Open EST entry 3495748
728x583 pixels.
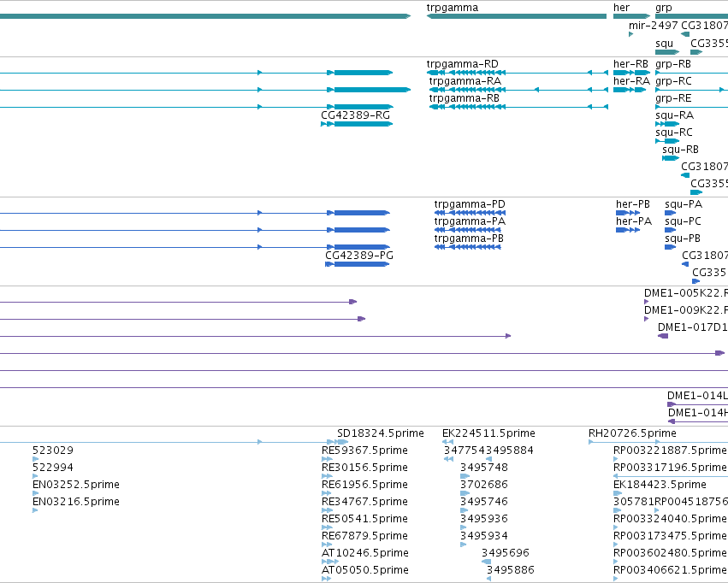484,468
